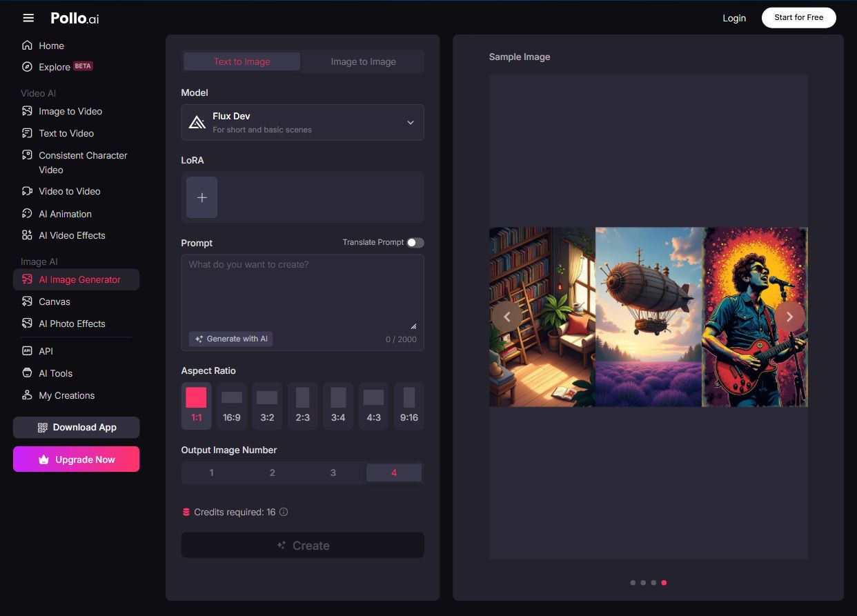Screen dimensions: 857x616
Task: Jump to second sample carousel dot
Action: pyautogui.click(x=643, y=583)
